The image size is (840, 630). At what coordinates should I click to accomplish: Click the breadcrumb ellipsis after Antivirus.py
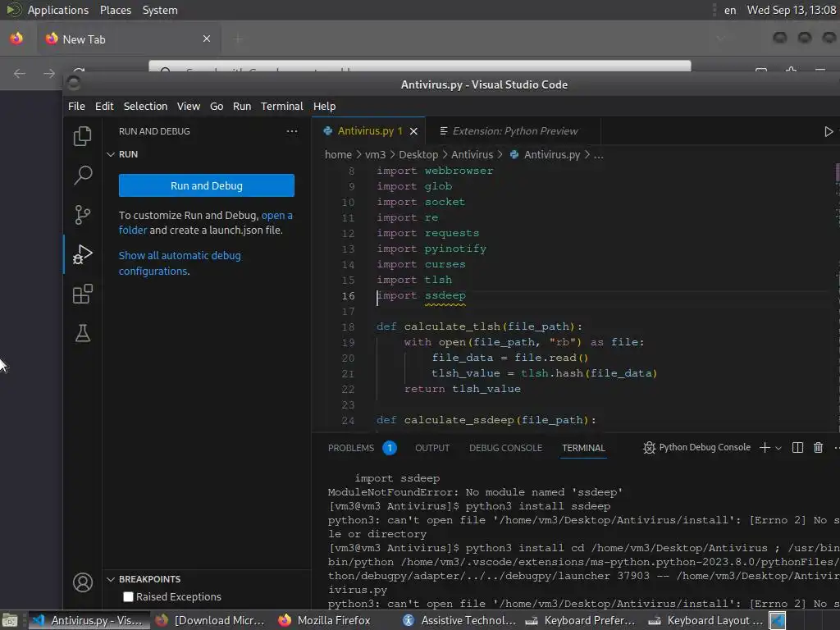(x=598, y=155)
